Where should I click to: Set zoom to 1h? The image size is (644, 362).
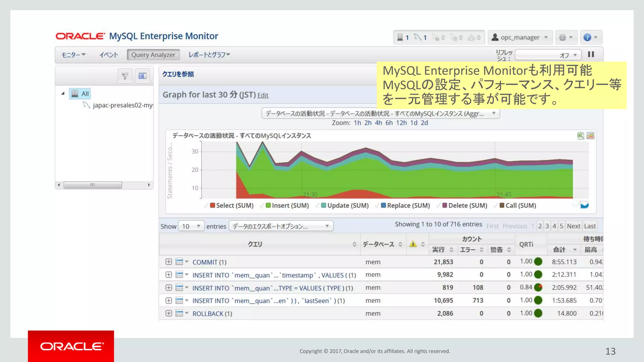[x=357, y=123]
